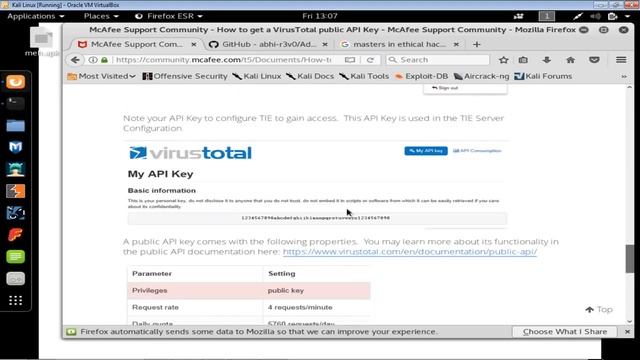
Task: Click the green padlock security icon
Action: point(104,60)
